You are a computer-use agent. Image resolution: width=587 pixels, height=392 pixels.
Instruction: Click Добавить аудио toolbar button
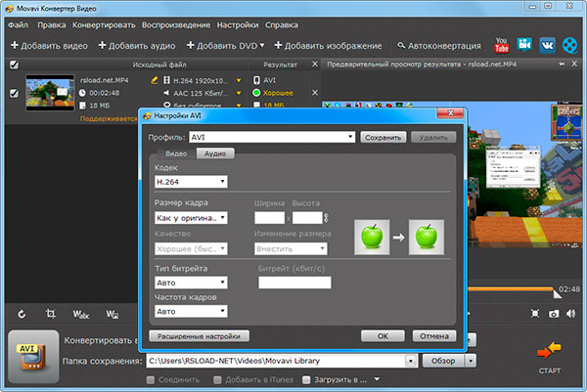[x=137, y=46]
